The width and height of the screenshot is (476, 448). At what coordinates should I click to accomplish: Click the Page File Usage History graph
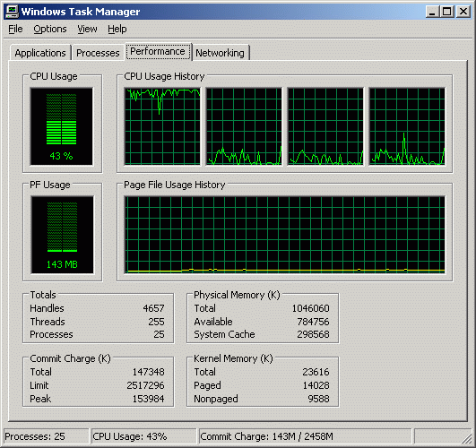(285, 235)
